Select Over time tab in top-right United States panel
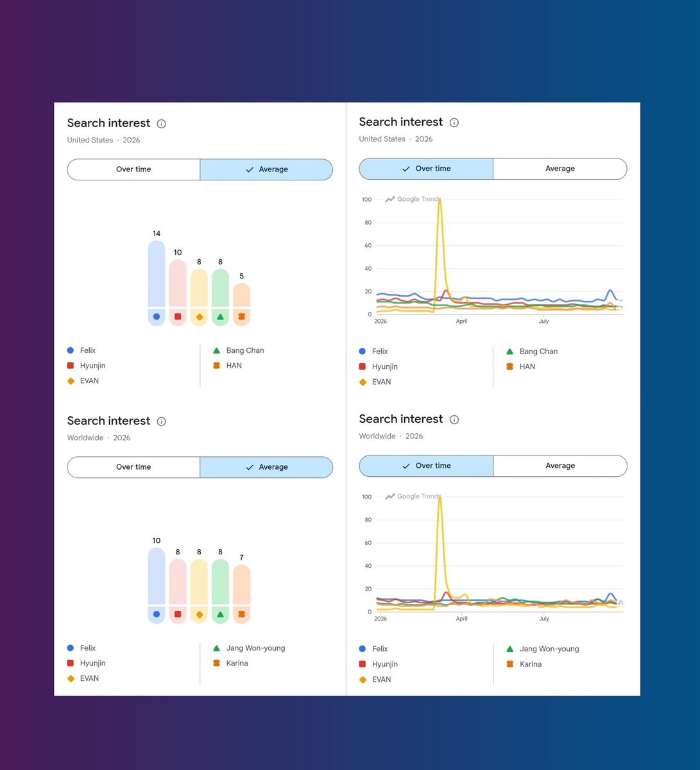Viewport: 700px width, 770px height. [x=426, y=169]
